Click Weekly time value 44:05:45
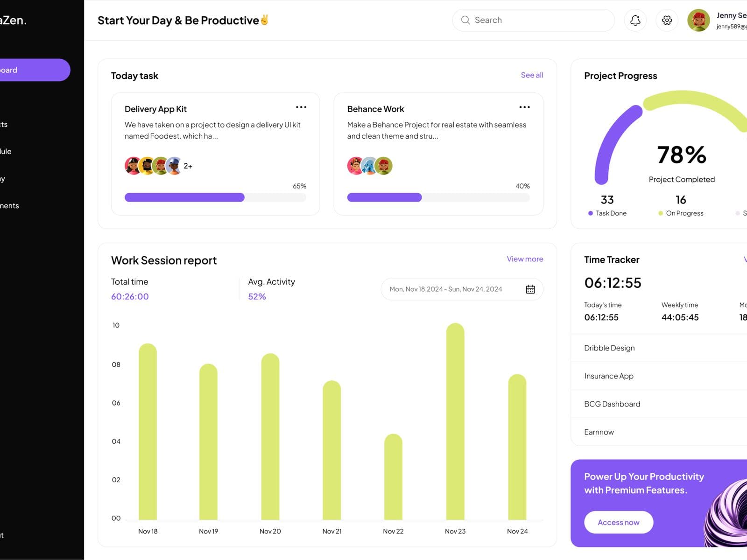 (680, 317)
